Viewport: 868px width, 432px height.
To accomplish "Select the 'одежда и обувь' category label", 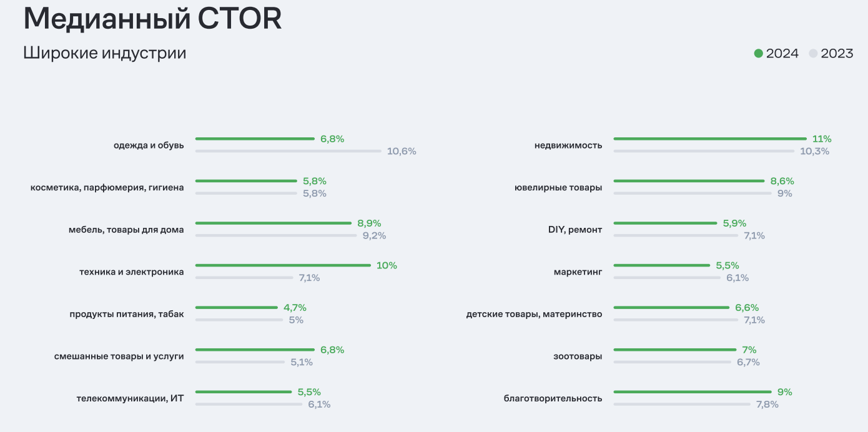I will [x=149, y=145].
